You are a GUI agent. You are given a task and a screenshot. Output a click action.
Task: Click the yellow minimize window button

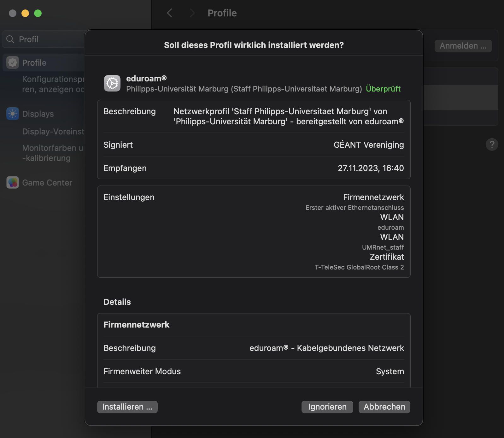(25, 13)
